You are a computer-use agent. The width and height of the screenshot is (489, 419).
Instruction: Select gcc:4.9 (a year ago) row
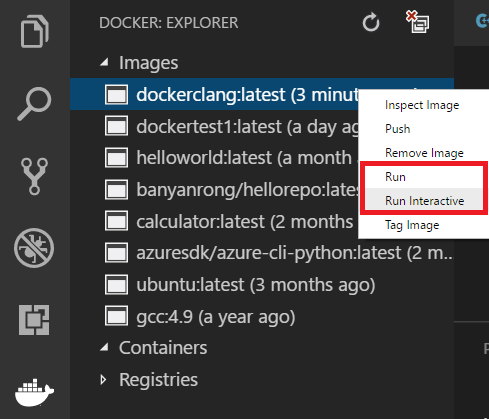coord(262,316)
